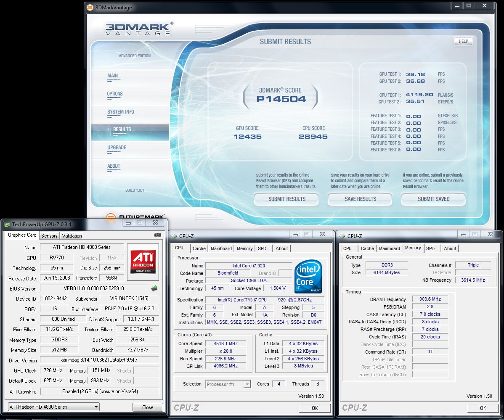This screenshot has width=504, height=420.
Task: Click OK in left CPU-Z window
Action: [315, 408]
